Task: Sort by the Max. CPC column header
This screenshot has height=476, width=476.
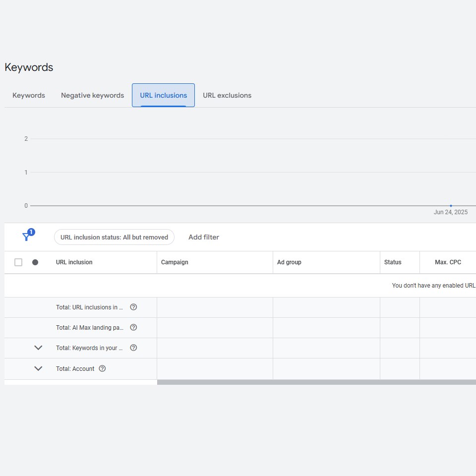Action: pos(448,262)
